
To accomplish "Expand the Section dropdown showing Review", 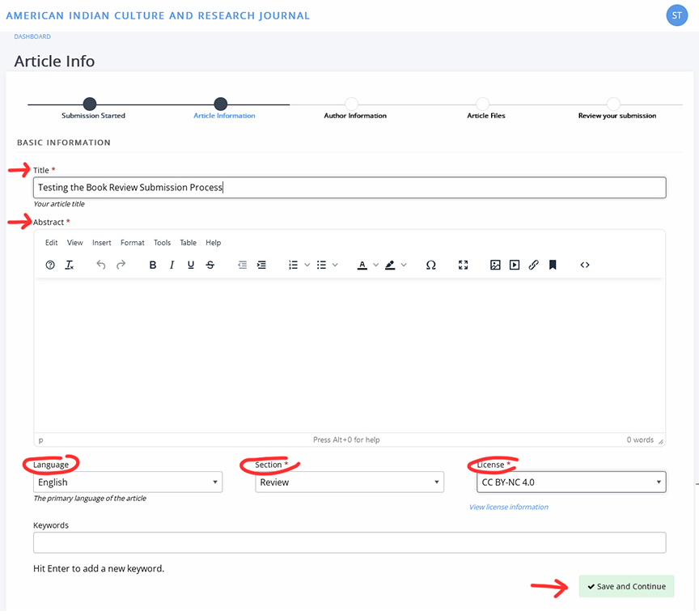I will click(x=349, y=482).
